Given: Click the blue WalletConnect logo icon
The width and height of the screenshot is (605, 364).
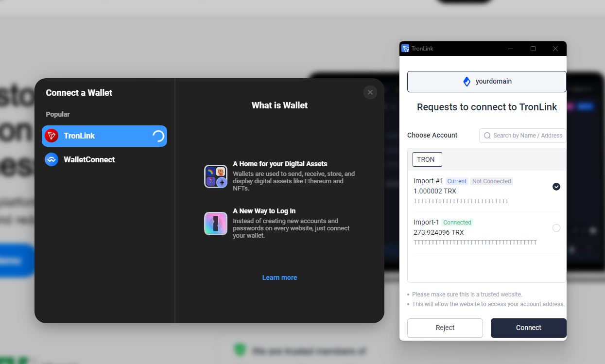Looking at the screenshot, I should pos(52,159).
